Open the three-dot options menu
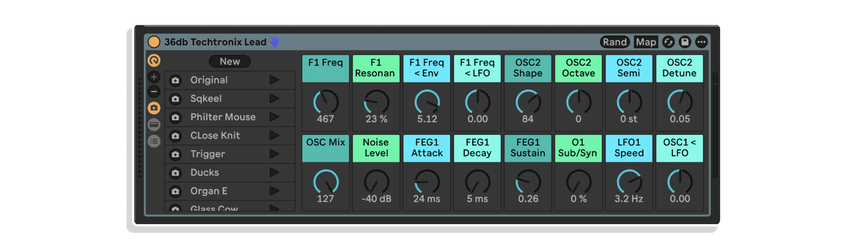 701,42
